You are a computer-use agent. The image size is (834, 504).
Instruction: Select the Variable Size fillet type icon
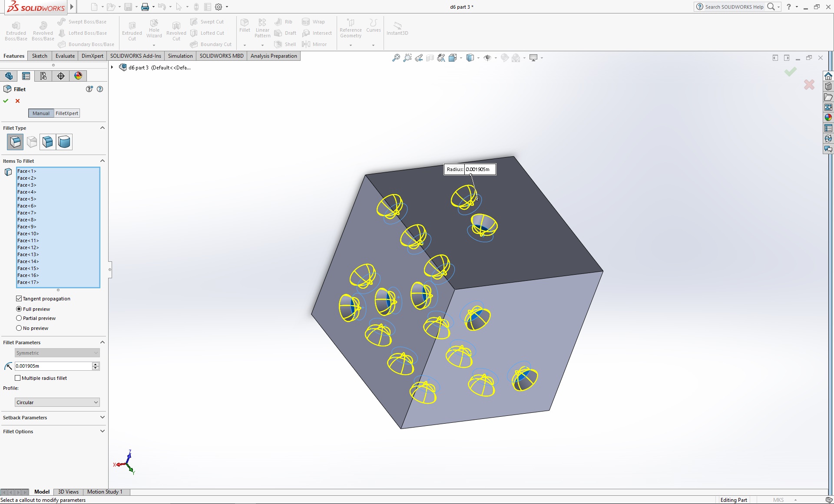[x=31, y=142]
